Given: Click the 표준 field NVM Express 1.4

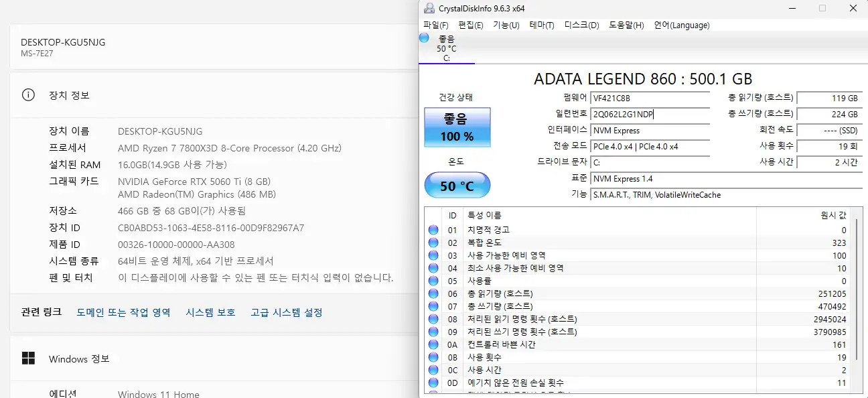Looking at the screenshot, I should pos(727,179).
